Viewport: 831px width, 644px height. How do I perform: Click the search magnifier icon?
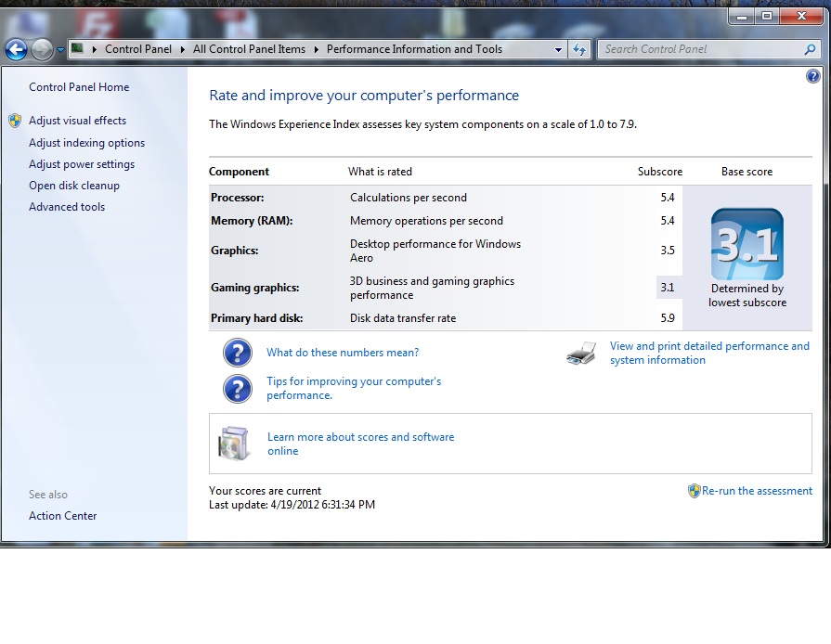pos(810,49)
